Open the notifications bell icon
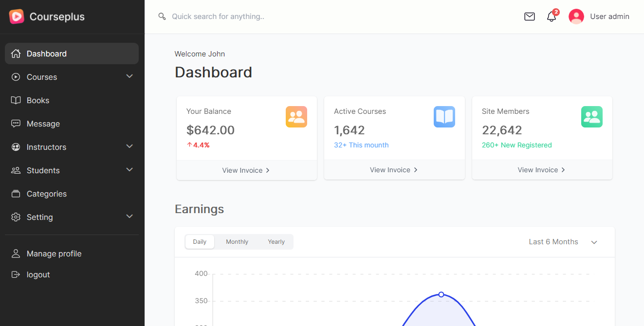 pos(552,17)
